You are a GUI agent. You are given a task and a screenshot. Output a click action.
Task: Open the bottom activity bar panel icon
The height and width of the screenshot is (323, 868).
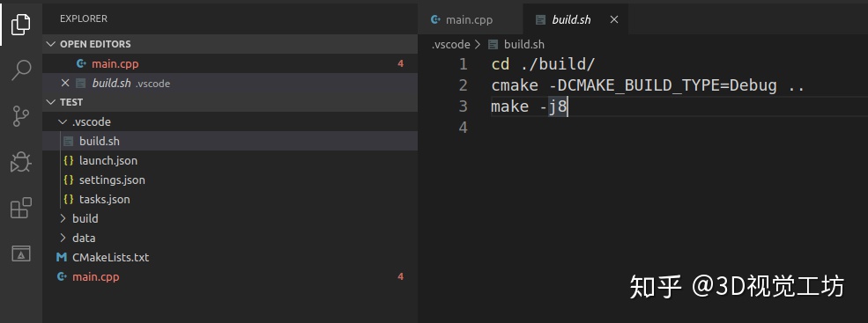coord(21,253)
